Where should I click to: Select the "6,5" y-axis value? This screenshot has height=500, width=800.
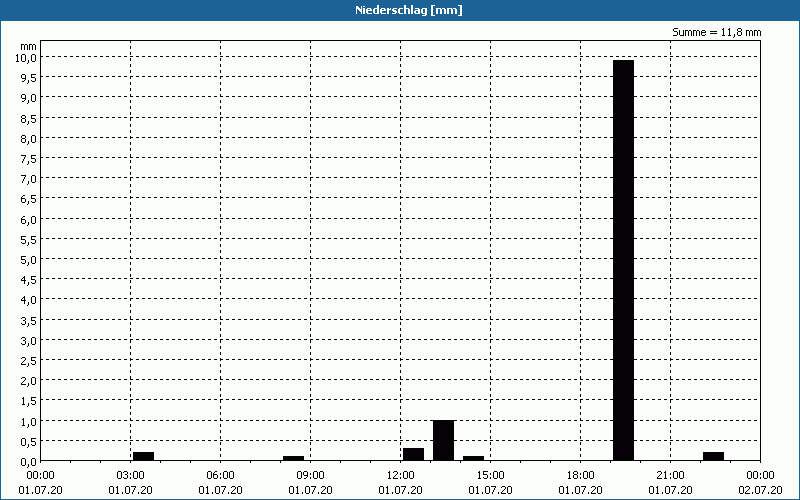coord(28,198)
